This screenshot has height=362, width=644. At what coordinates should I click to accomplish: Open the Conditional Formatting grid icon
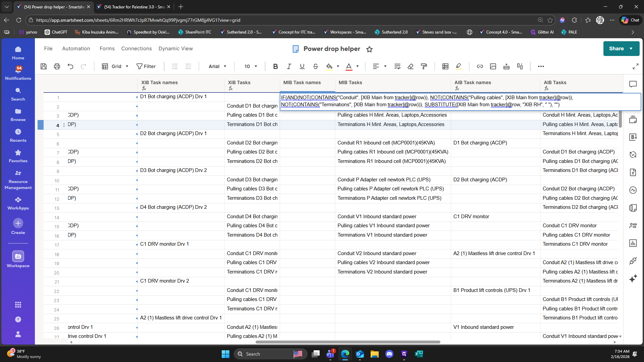445,66
